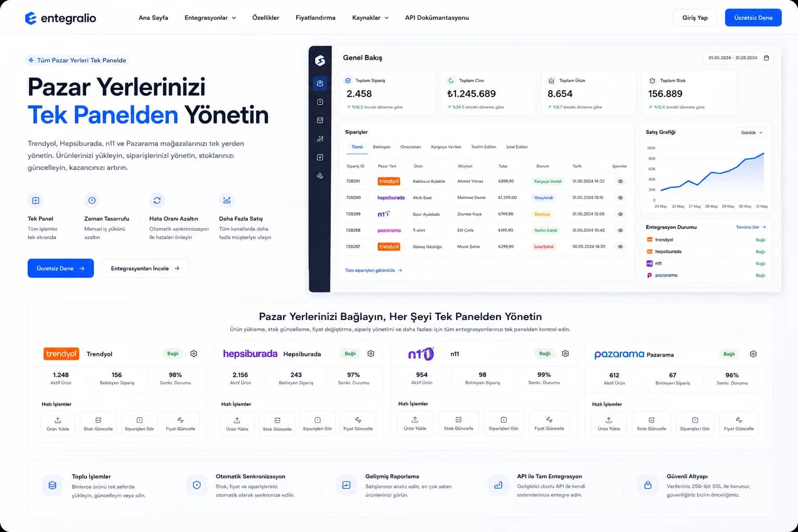The height and width of the screenshot is (532, 798).
Task: Switch to Teslim Edilen tab
Action: point(483,147)
